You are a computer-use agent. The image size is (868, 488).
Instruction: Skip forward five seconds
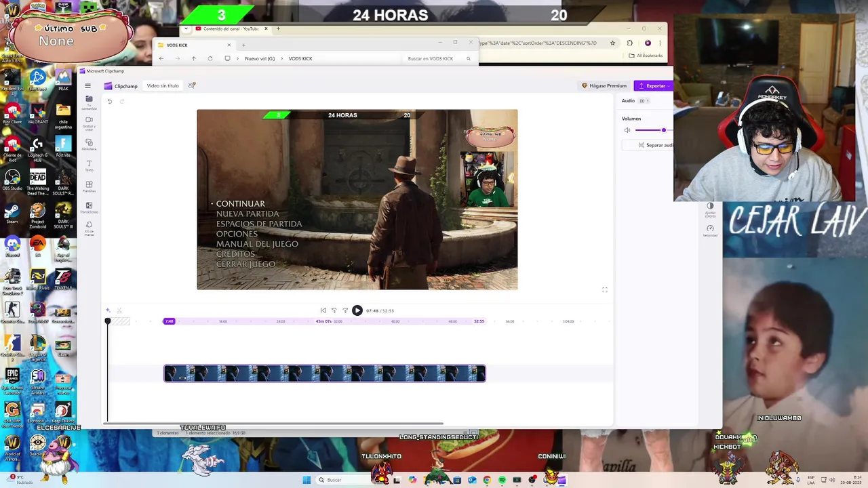(344, 310)
